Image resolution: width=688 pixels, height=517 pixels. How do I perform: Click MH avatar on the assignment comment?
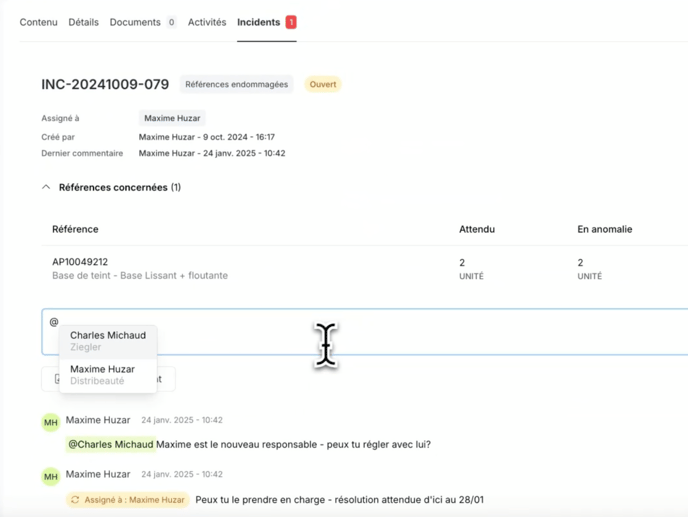point(51,477)
